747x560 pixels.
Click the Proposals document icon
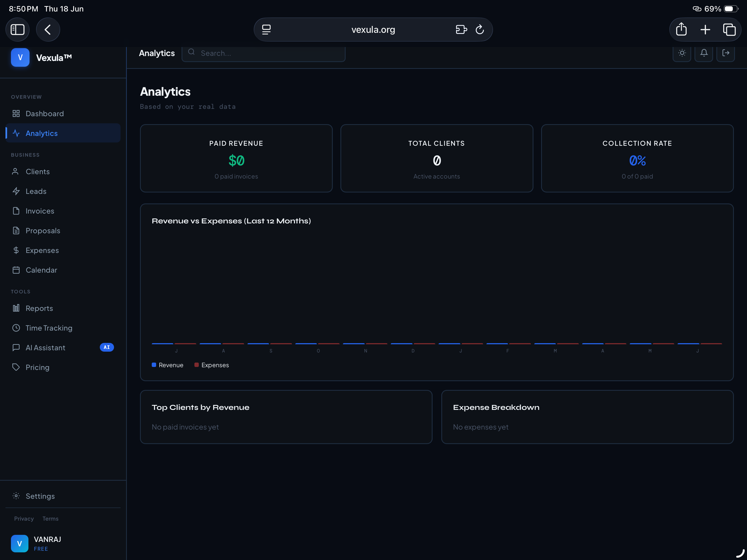pyautogui.click(x=16, y=230)
